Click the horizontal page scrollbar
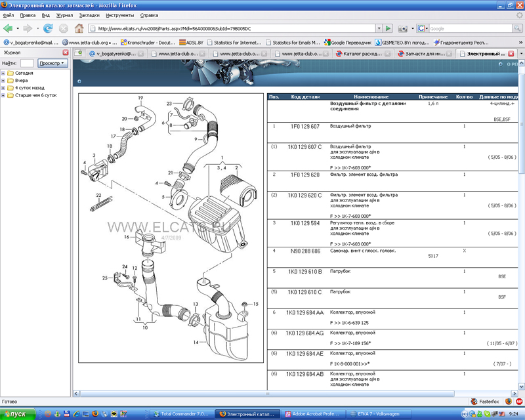Viewport: 525px width, 420px height. [x=267, y=394]
